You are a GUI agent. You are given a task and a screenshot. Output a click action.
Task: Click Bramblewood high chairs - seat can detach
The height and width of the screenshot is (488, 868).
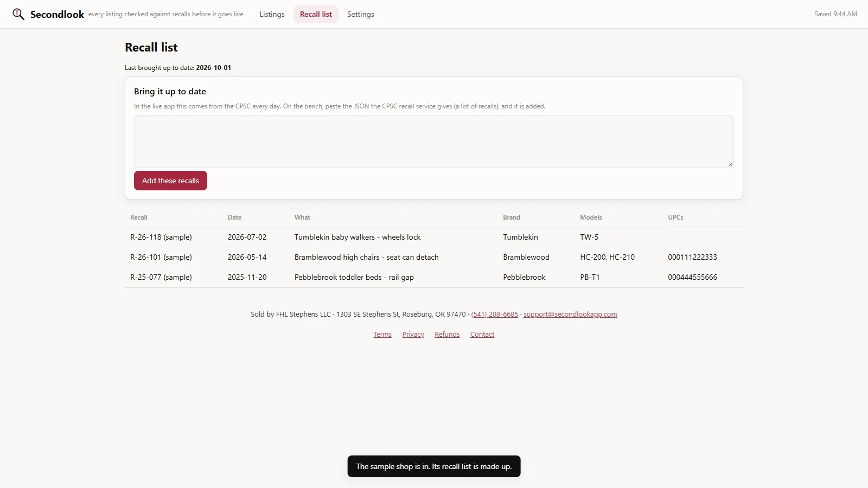[x=367, y=257]
